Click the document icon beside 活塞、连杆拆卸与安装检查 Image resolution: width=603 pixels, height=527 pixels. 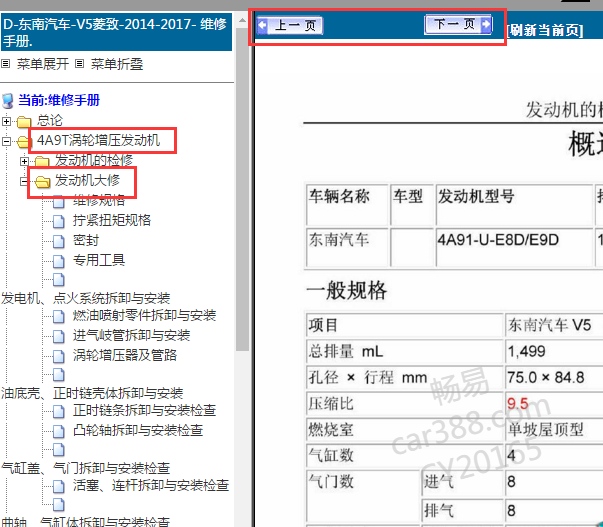pos(58,487)
